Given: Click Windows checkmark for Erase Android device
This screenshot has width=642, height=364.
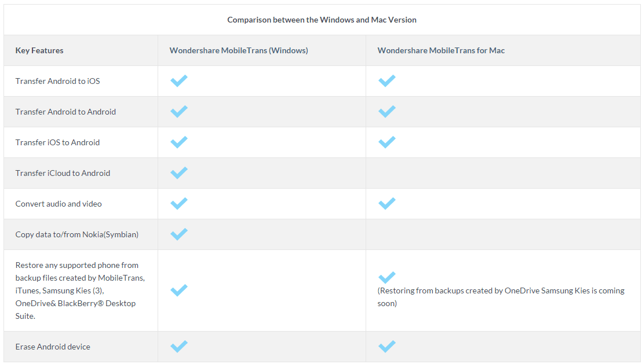Looking at the screenshot, I should [179, 346].
